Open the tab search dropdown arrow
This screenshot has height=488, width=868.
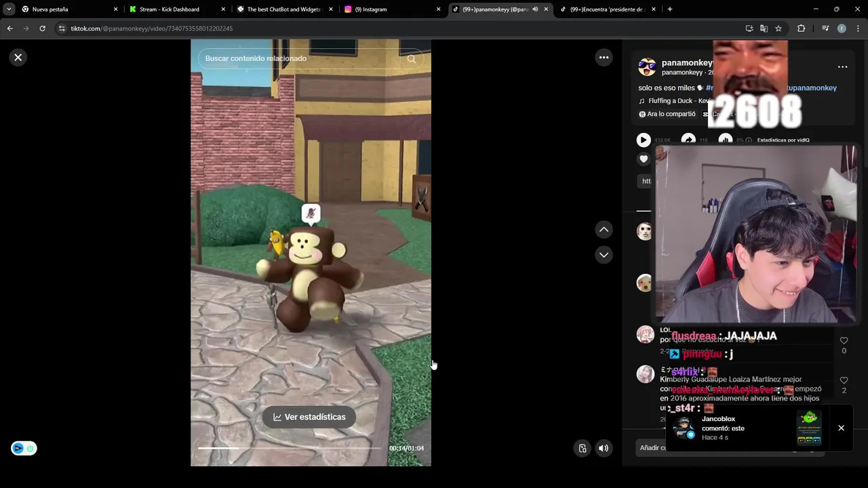9,9
